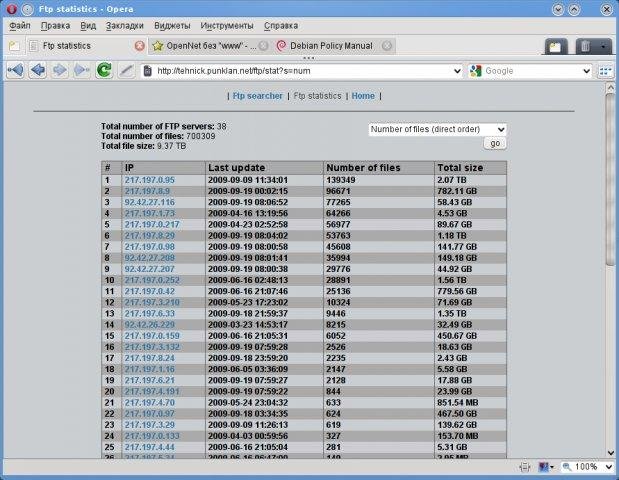Open the Закладки menu
Viewport: 619px width, 480px height.
pos(125,26)
